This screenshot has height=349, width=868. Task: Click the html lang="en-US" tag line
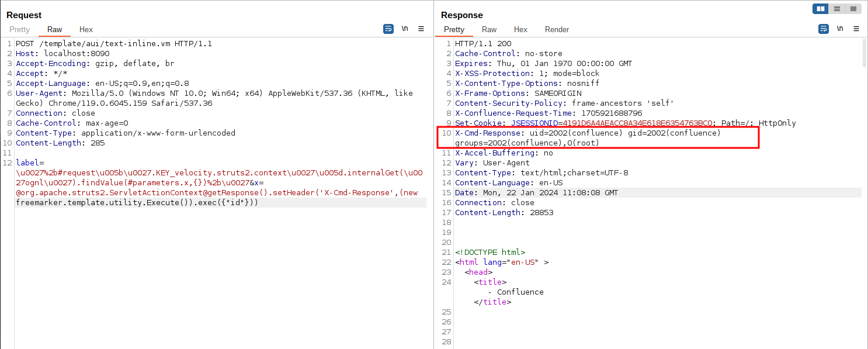pos(502,262)
